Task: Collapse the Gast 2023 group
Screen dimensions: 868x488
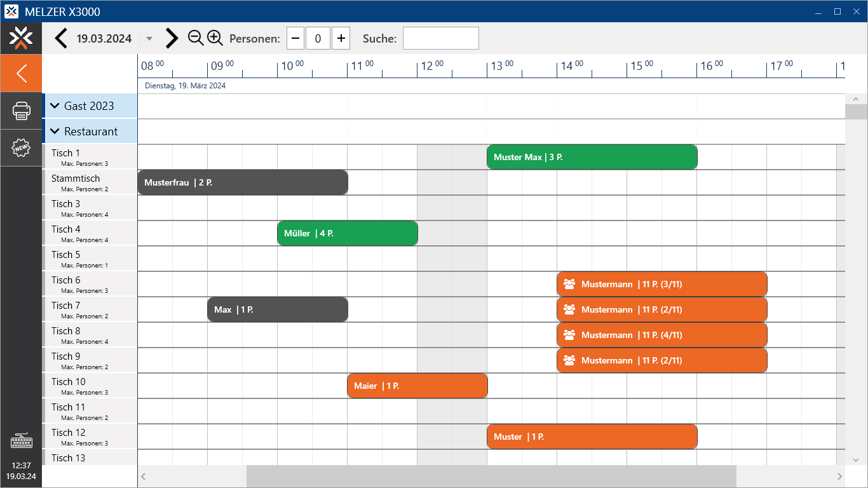Action: tap(54, 106)
